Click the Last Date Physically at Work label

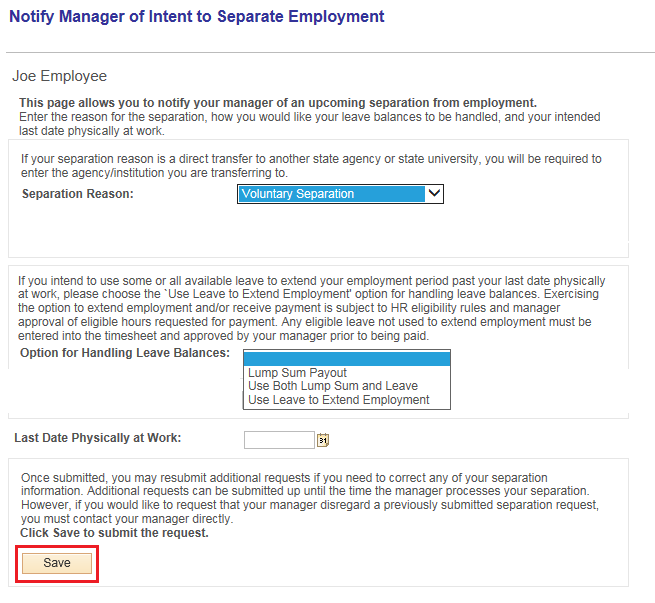[97, 438]
